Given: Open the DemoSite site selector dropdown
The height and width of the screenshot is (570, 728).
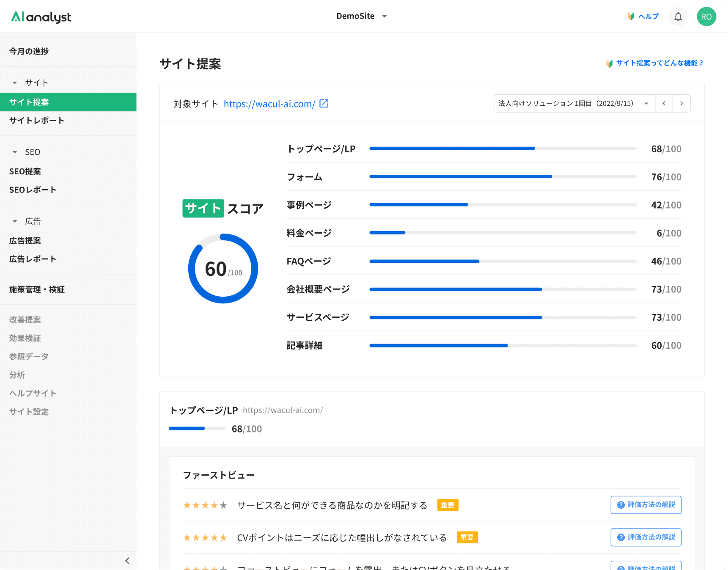Looking at the screenshot, I should 362,17.
